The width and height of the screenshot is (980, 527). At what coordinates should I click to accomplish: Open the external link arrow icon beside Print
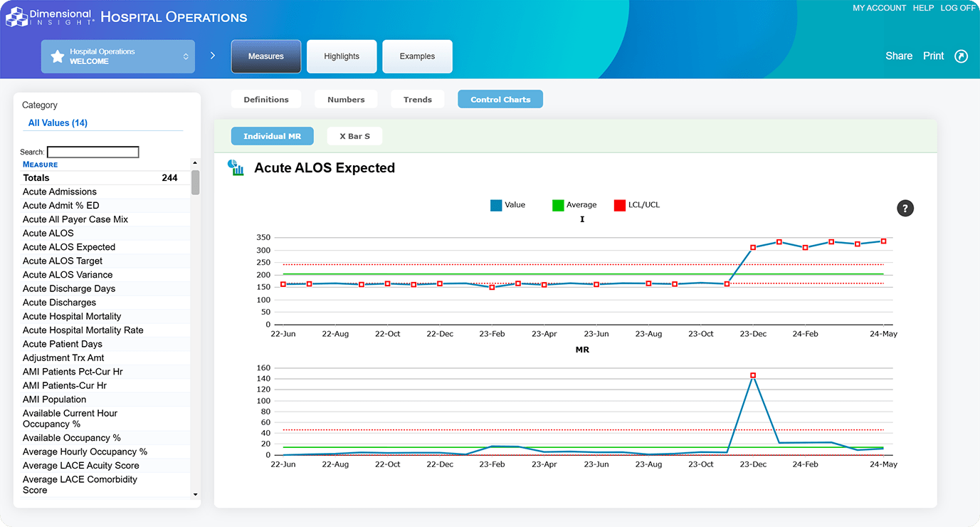coord(961,56)
